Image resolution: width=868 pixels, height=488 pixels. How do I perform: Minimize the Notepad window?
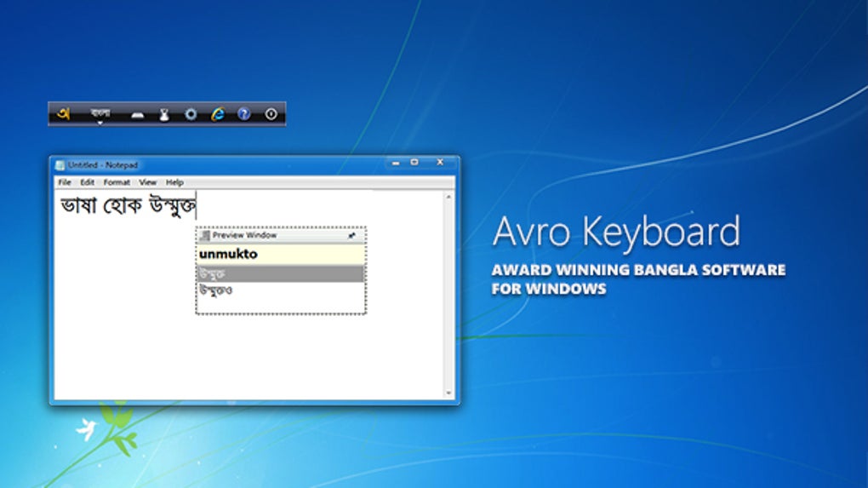(396, 163)
